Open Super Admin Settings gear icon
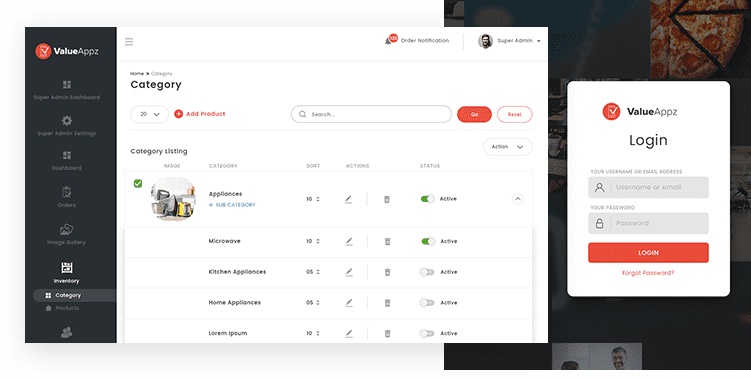The image size is (751, 379). point(67,120)
